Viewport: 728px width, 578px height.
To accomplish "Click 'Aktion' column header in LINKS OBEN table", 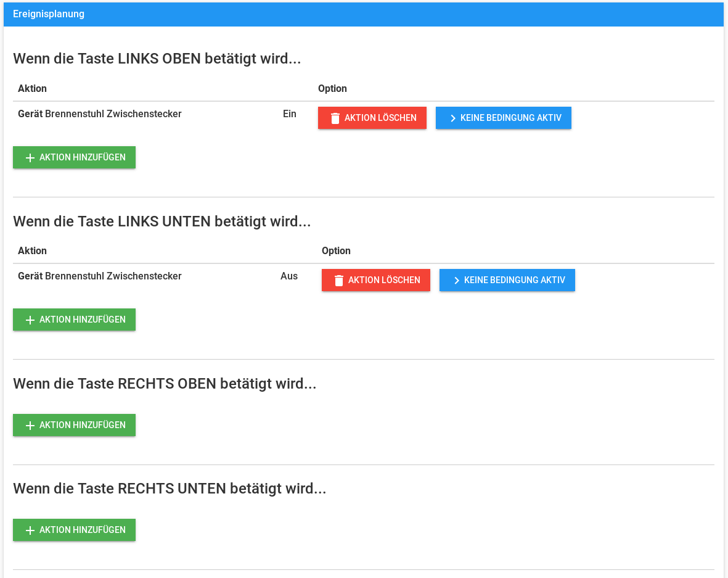I will 32,89.
